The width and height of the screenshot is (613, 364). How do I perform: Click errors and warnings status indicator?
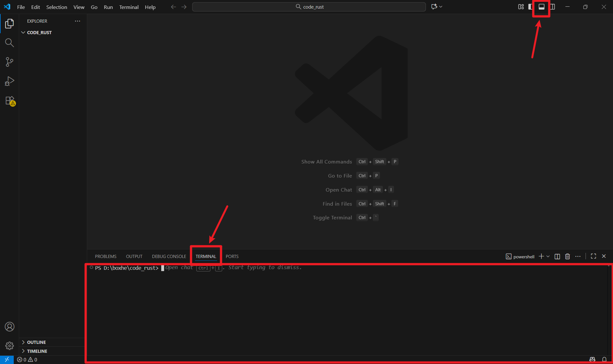(27, 360)
